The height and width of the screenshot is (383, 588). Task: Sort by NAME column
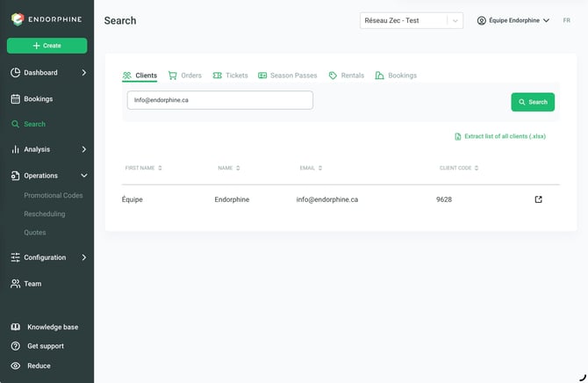tap(229, 168)
